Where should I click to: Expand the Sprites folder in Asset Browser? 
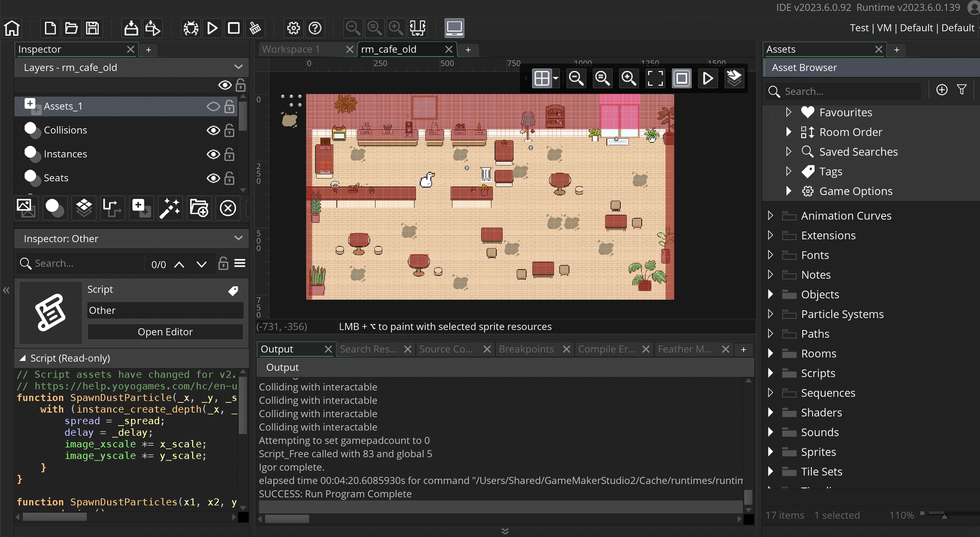tap(770, 451)
